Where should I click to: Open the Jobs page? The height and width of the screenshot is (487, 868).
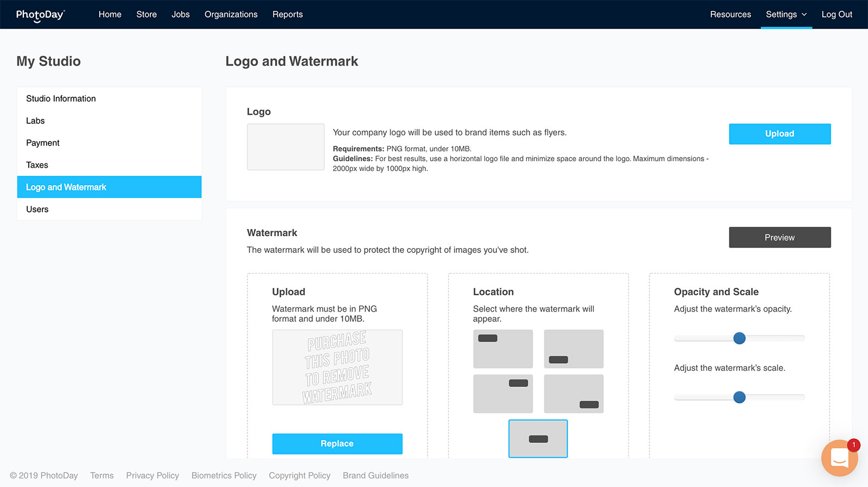[181, 15]
